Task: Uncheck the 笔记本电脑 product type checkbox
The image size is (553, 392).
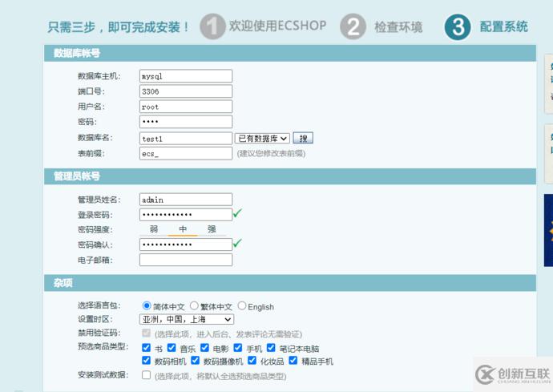Action: pos(271,348)
